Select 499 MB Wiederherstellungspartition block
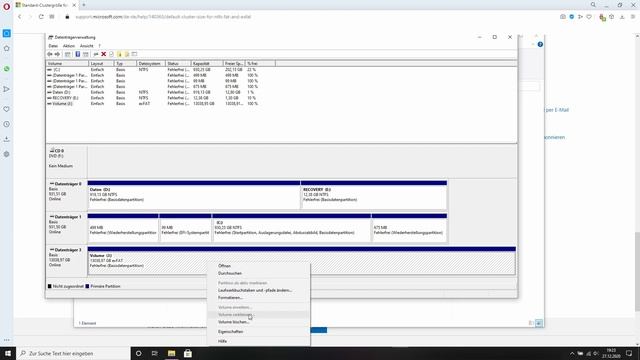The image size is (640, 360). point(123,228)
